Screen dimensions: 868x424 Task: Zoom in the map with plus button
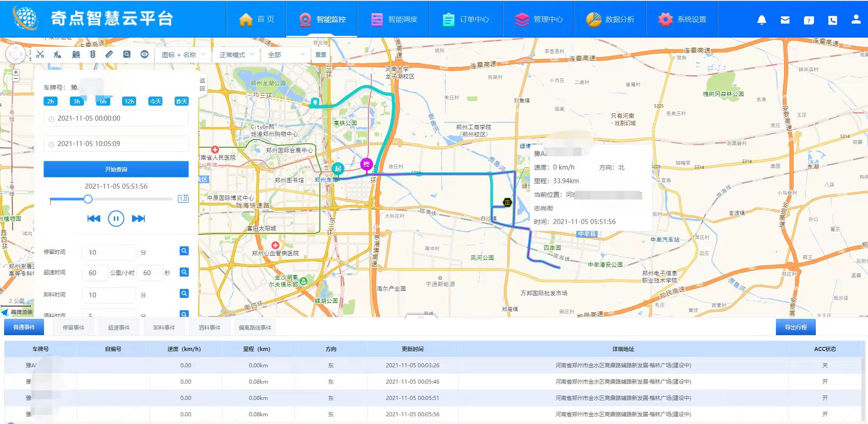(16, 72)
